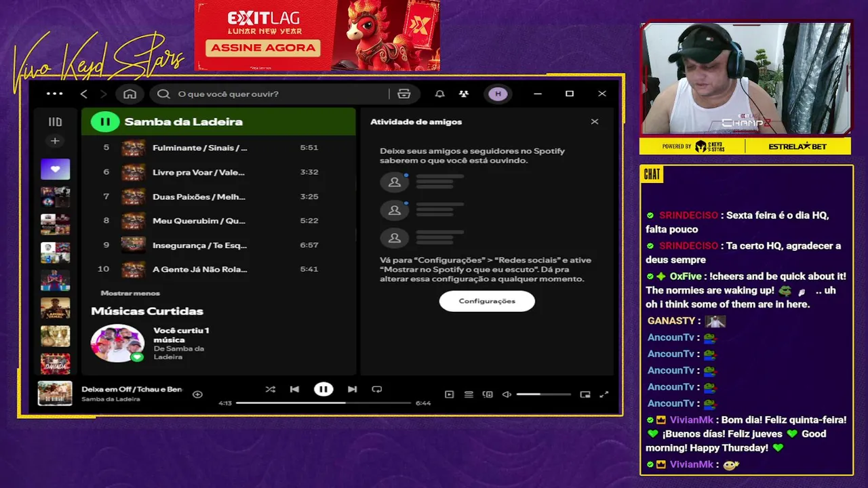
Task: Open connect to a device icon
Action: point(487,394)
